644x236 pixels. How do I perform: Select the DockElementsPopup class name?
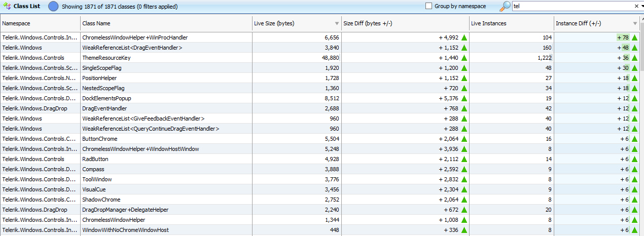[106, 98]
